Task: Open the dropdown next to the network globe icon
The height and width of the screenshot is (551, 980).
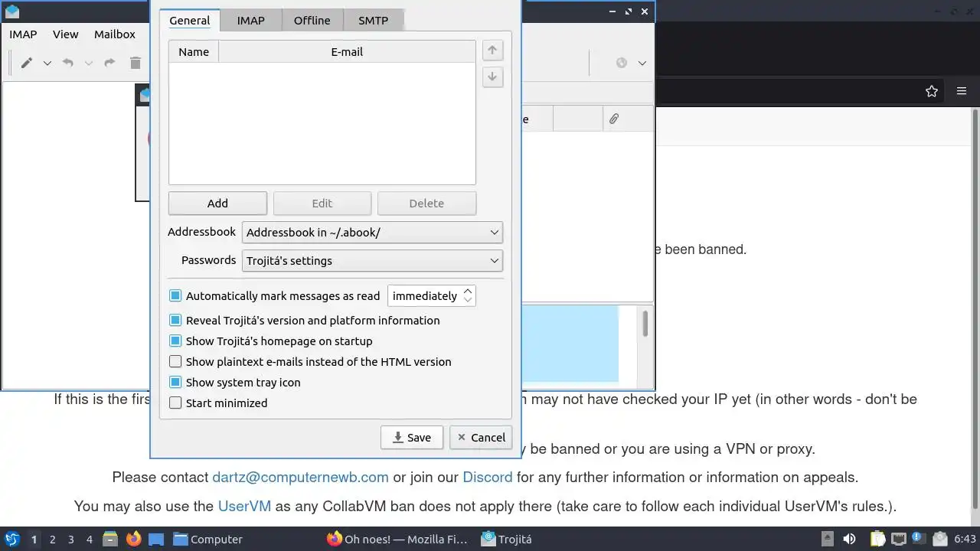Action: 642,64
